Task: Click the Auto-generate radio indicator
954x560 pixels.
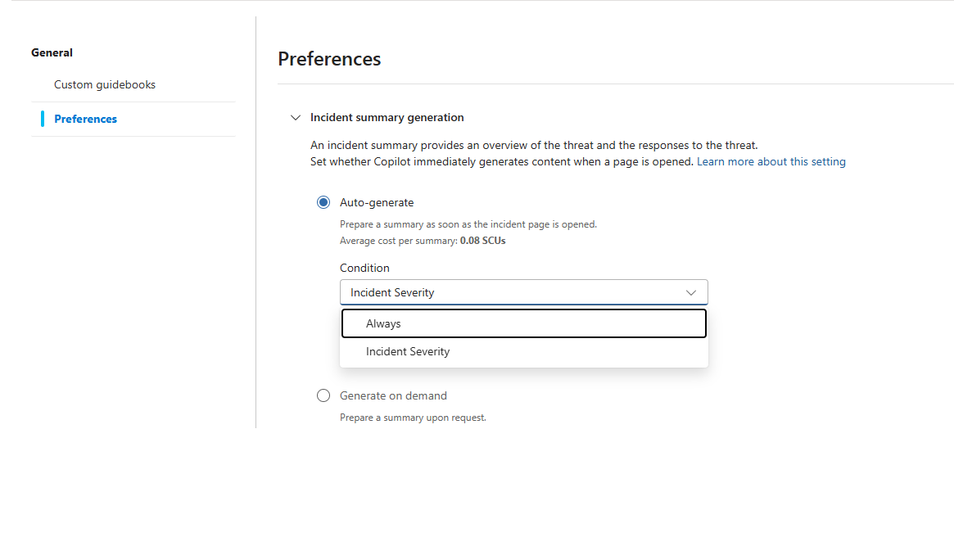Action: (x=323, y=201)
